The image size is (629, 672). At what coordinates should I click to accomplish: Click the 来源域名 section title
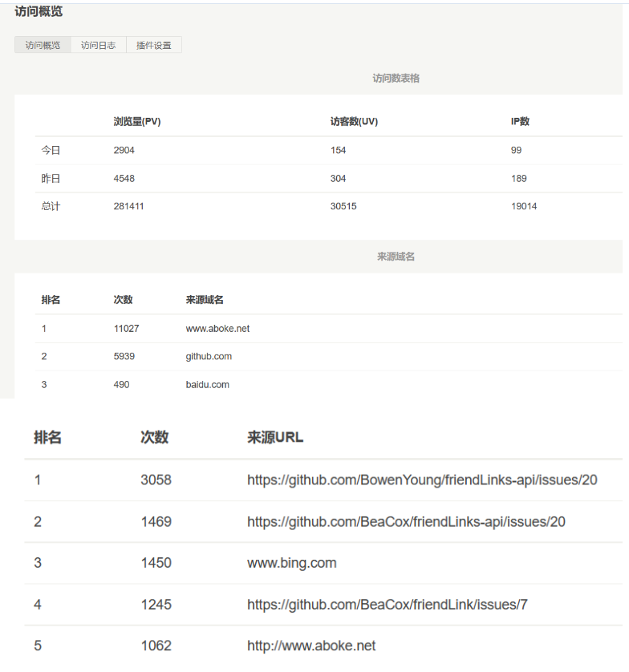tap(396, 257)
